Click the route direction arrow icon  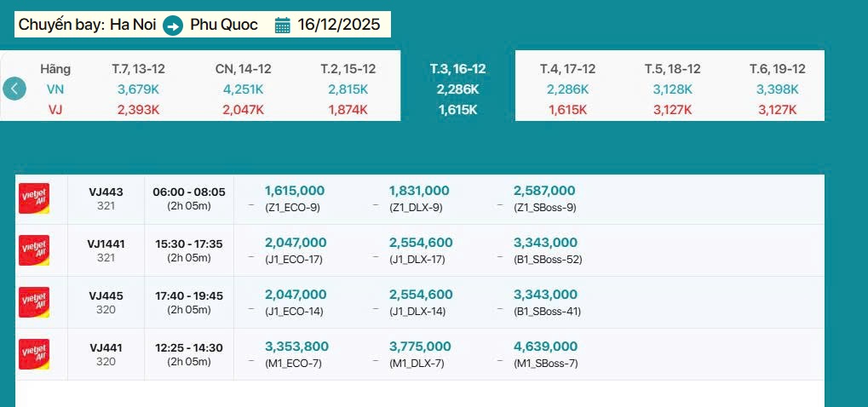pyautogui.click(x=173, y=26)
